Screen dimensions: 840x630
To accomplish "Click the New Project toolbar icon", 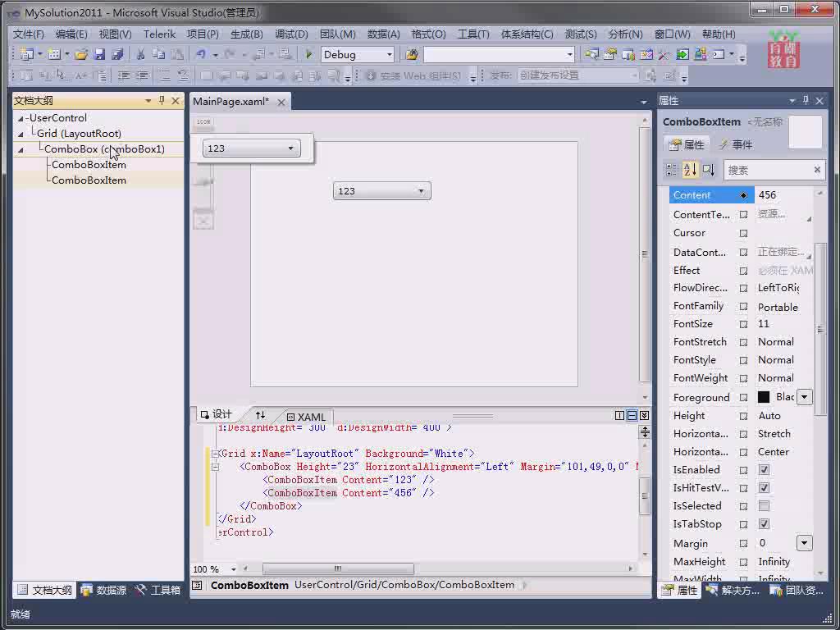I will (x=26, y=54).
